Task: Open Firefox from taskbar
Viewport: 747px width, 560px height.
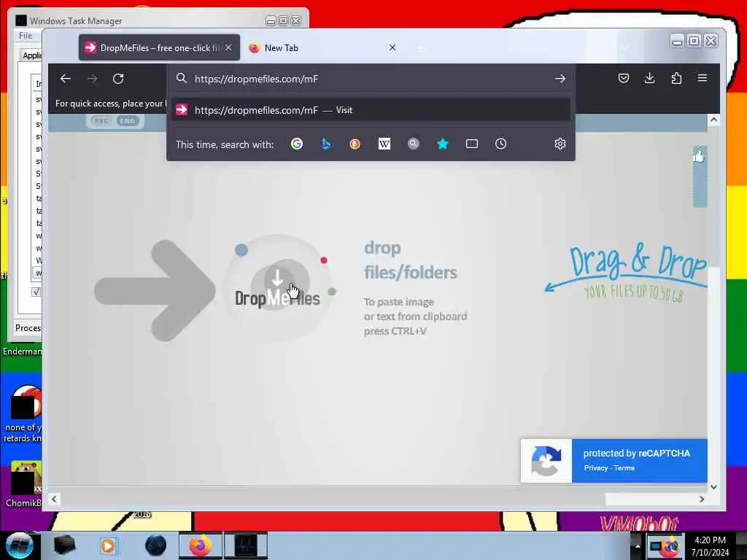Action: 201,545
